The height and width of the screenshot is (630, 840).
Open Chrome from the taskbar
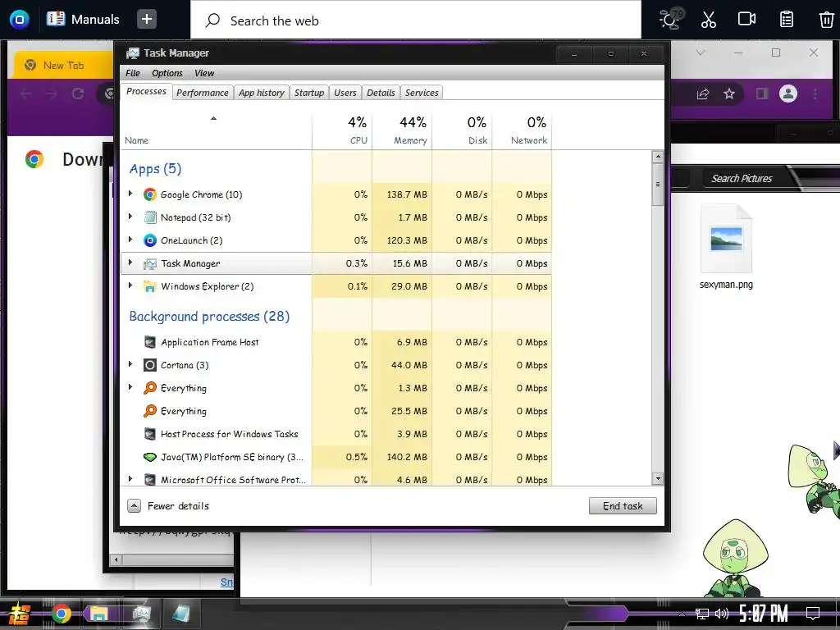click(61, 614)
